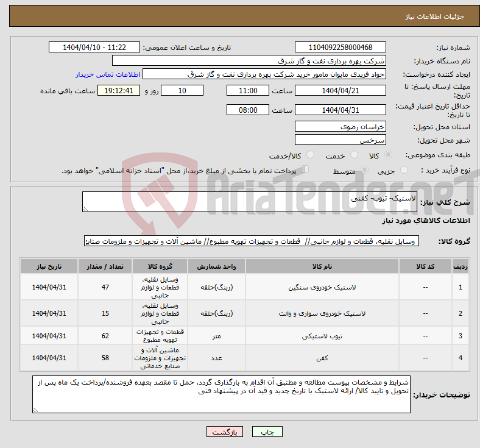
Task: Click the province field خراسان رضوی
Action: 340,126
